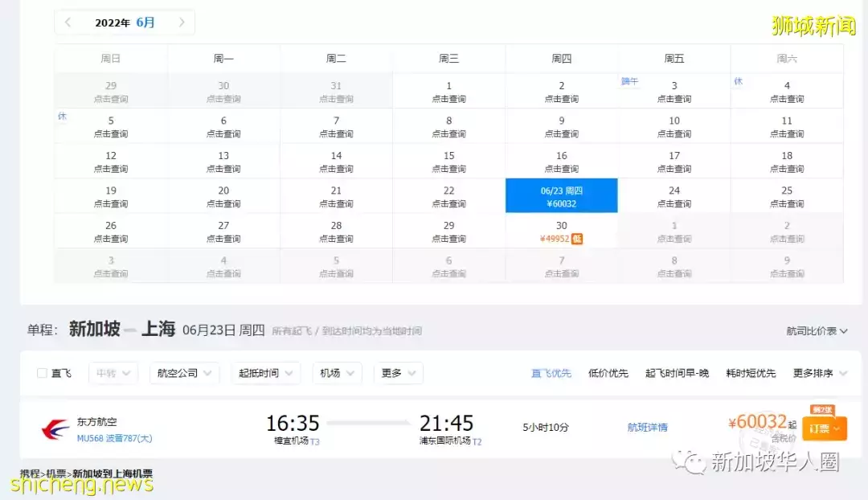This screenshot has height=500, width=868.
Task: Go to next month with right arrow
Action: coord(181,23)
